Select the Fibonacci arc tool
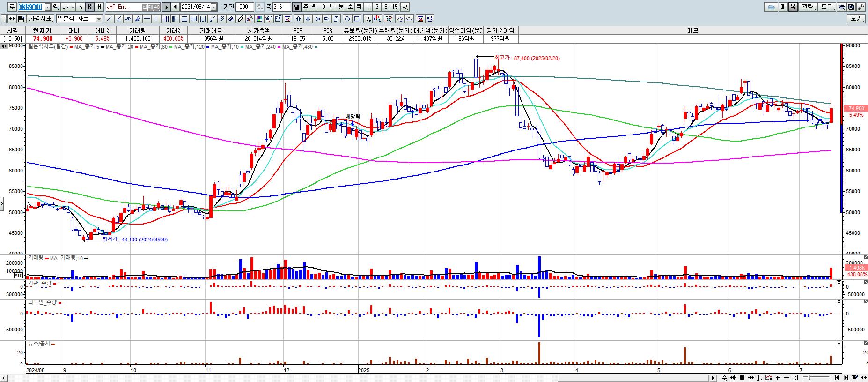Image resolution: width=868 pixels, height=382 pixels. point(128,19)
